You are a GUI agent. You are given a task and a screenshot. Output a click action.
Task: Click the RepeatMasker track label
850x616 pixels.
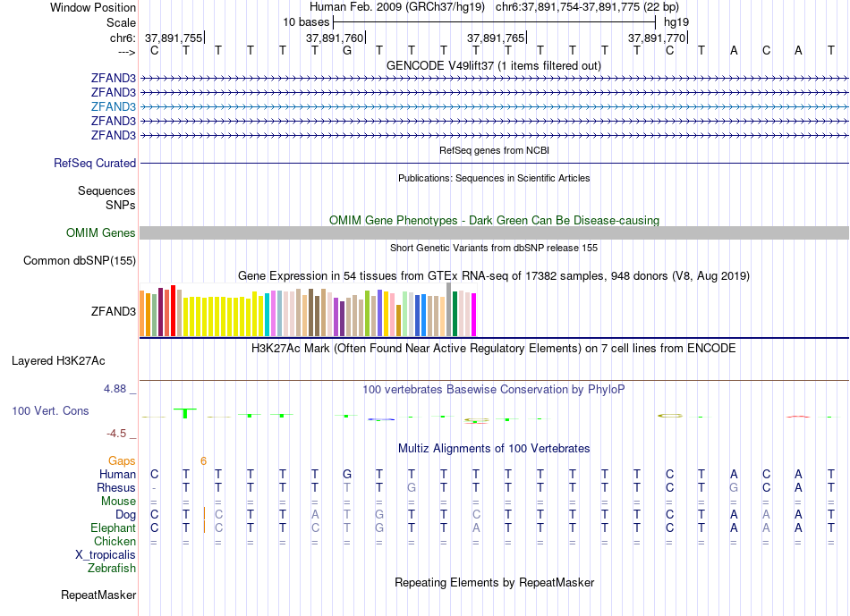tap(98, 595)
